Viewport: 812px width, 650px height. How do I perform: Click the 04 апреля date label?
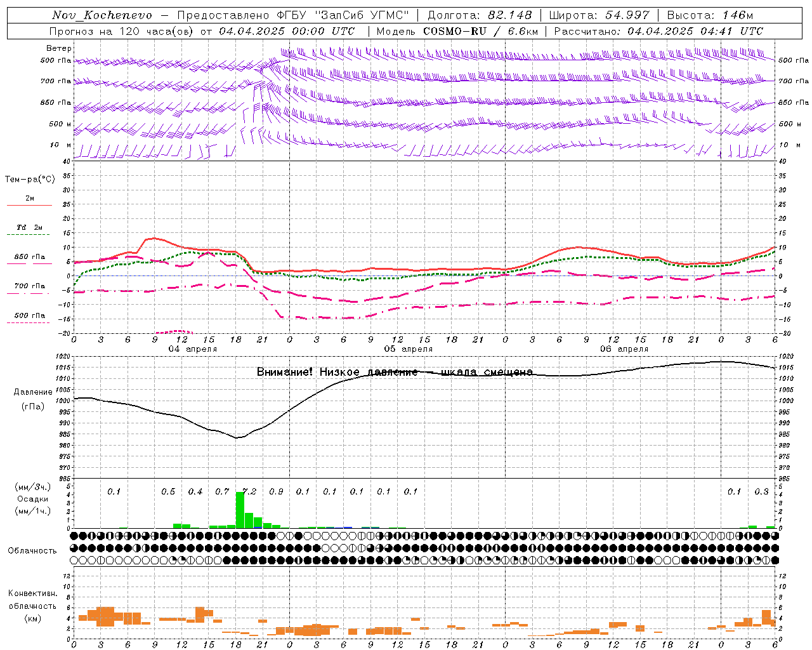click(x=192, y=349)
